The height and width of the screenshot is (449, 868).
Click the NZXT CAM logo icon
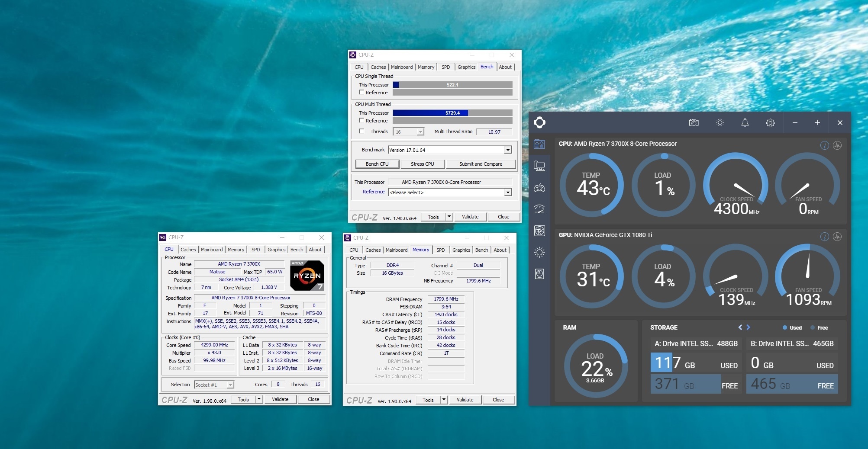pos(539,122)
